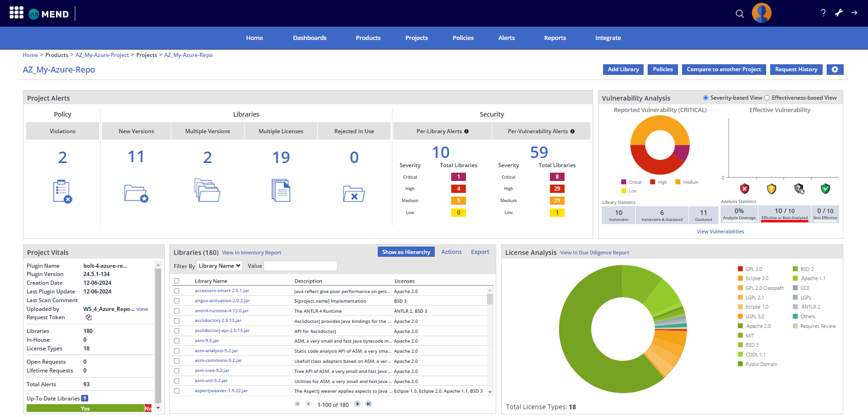Click the project settings gear icon

(x=834, y=69)
